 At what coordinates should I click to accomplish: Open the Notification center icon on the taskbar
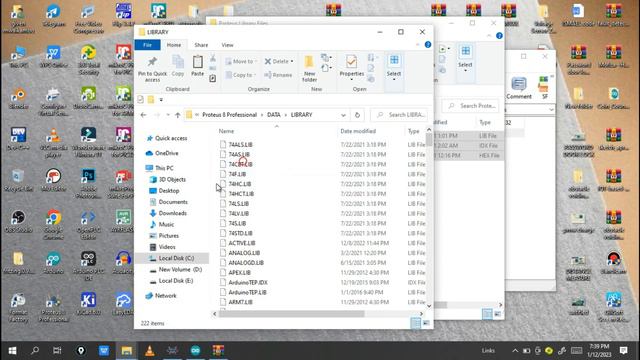pos(623,350)
